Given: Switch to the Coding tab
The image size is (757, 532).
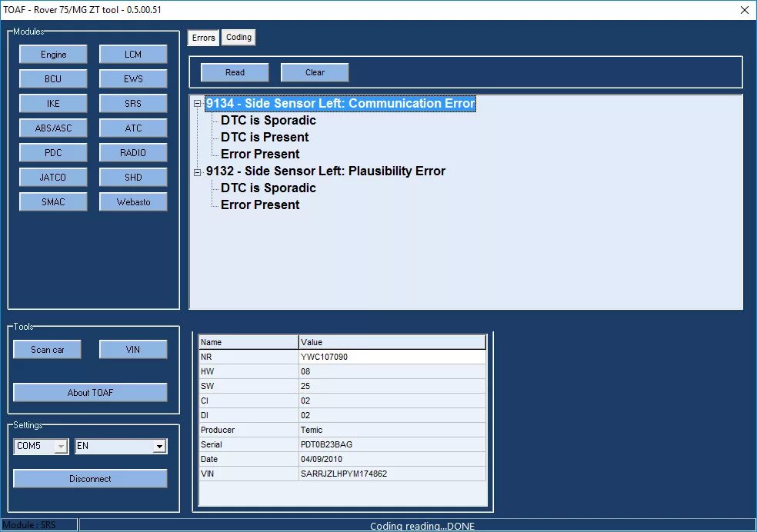Looking at the screenshot, I should [238, 37].
